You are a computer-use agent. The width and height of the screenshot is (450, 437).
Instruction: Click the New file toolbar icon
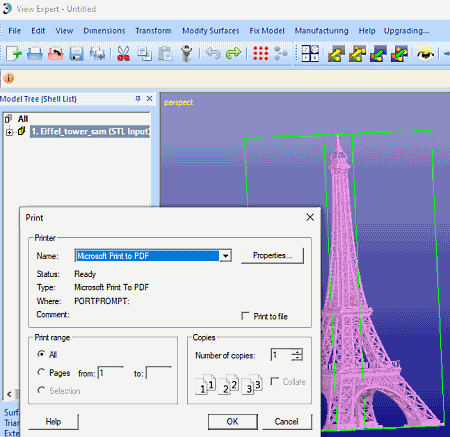coord(13,53)
